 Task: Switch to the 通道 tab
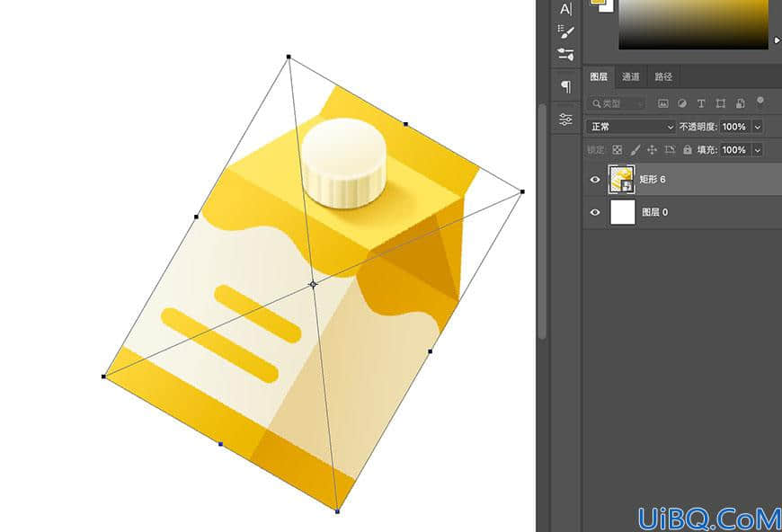[630, 76]
